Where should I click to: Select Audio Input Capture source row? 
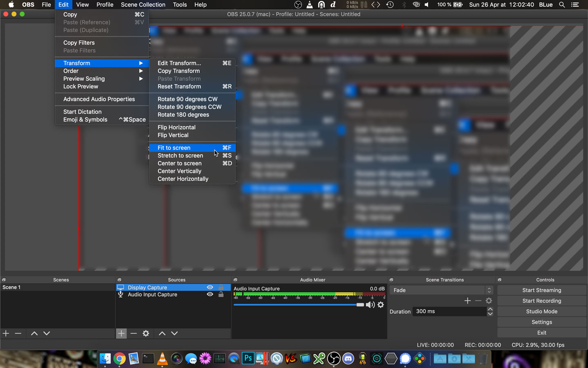coord(173,294)
